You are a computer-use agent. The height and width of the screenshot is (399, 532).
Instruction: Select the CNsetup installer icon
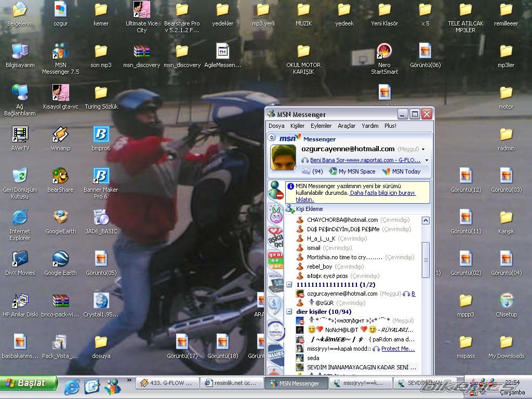pyautogui.click(x=506, y=305)
